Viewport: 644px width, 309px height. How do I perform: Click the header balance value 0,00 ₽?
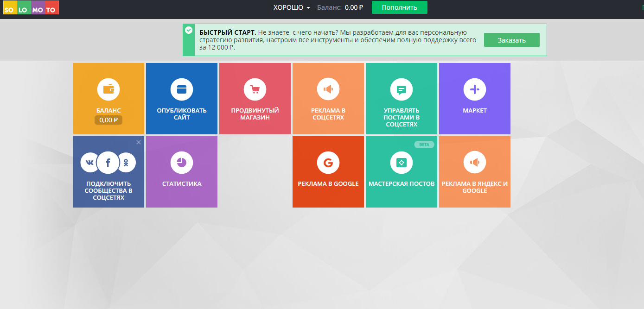(354, 7)
